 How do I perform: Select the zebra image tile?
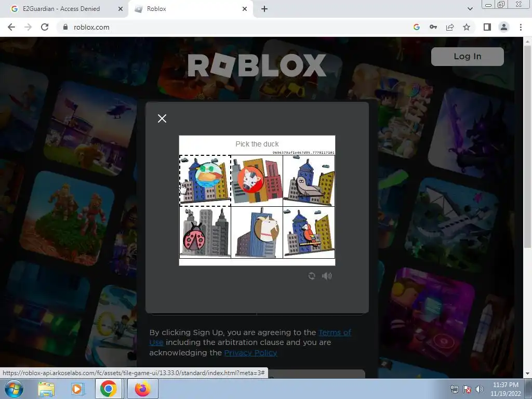[x=257, y=180]
